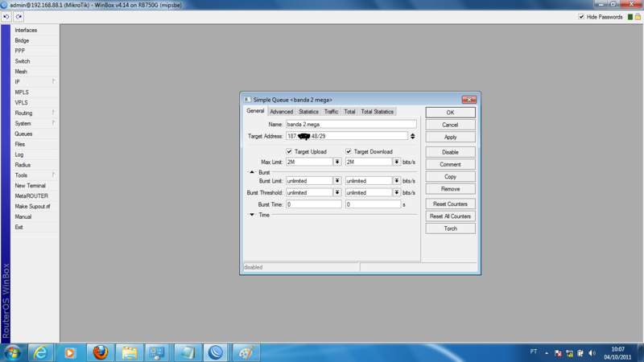
Task: Open upload Max Limit dropdown
Action: pos(337,162)
